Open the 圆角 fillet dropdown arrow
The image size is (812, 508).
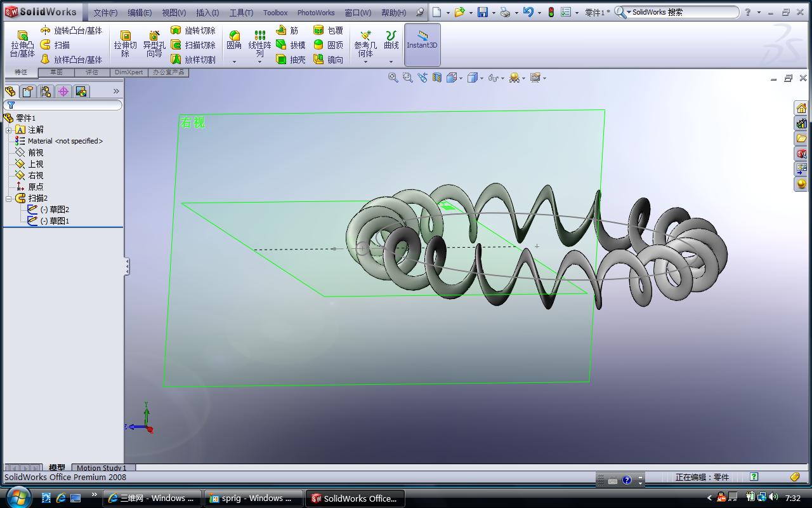click(234, 62)
